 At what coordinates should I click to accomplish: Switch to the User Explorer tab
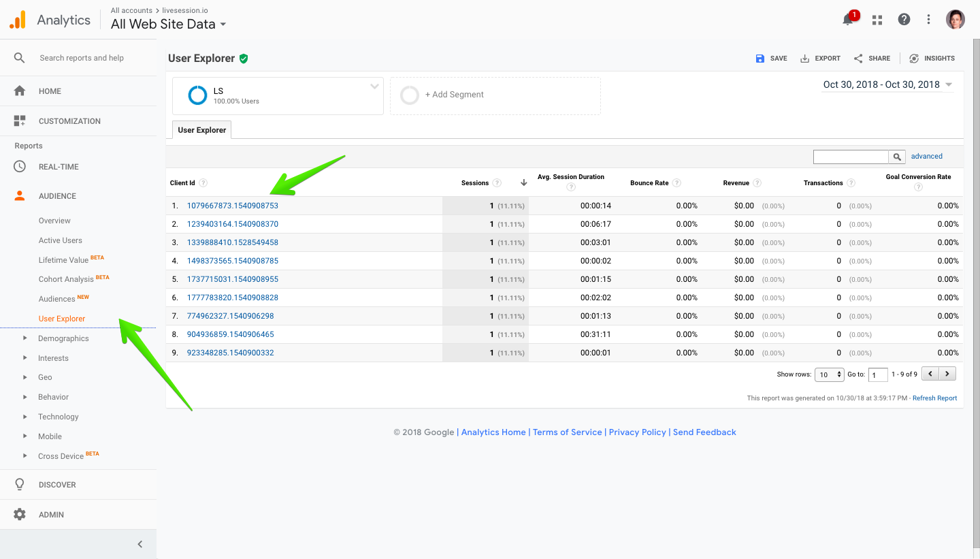201,129
